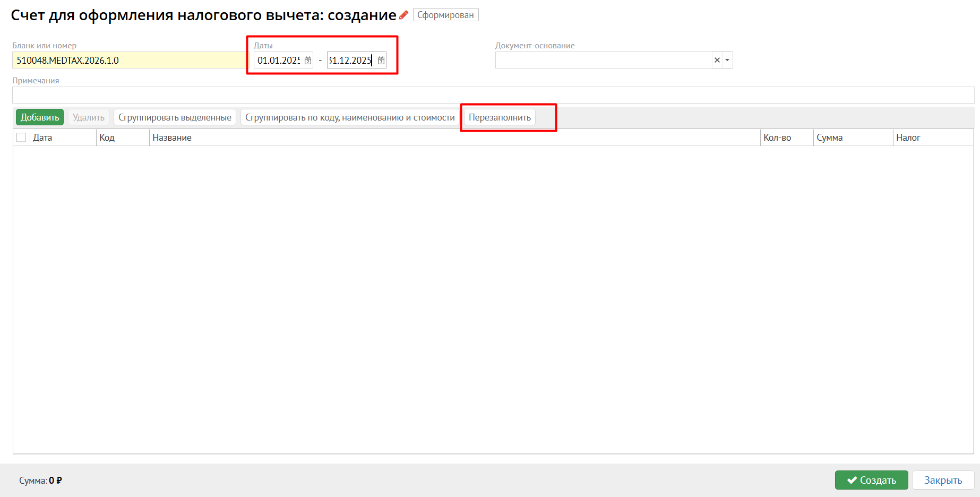Focus the Документ-основание input field
Screen dimensions: 980x497
pos(604,60)
